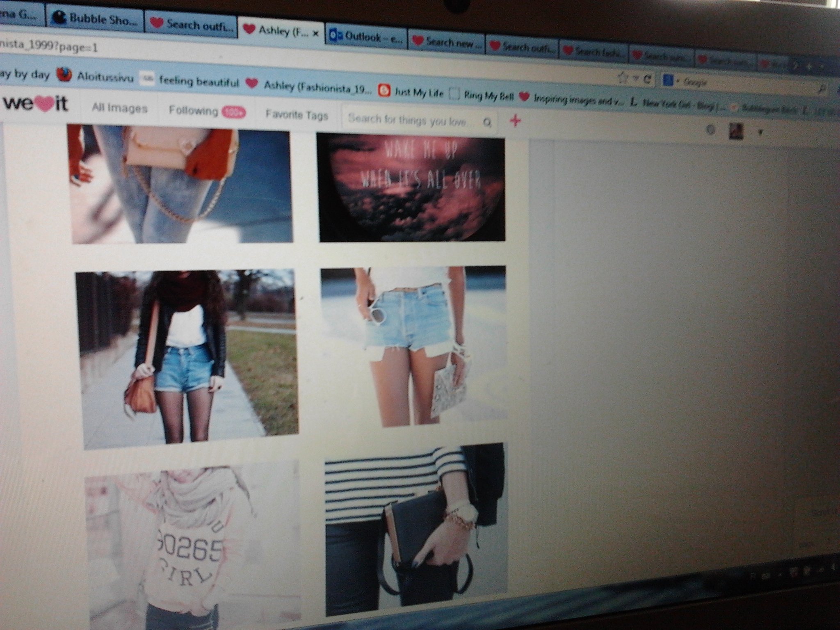Switch to the 'Search fashi...' tab
This screenshot has width=840, height=630.
click(x=594, y=52)
